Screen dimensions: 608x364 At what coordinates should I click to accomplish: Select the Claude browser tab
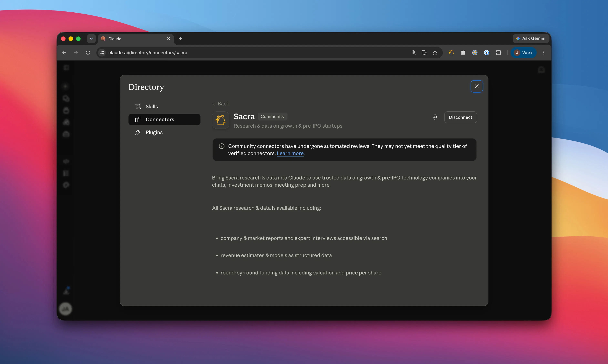click(136, 39)
